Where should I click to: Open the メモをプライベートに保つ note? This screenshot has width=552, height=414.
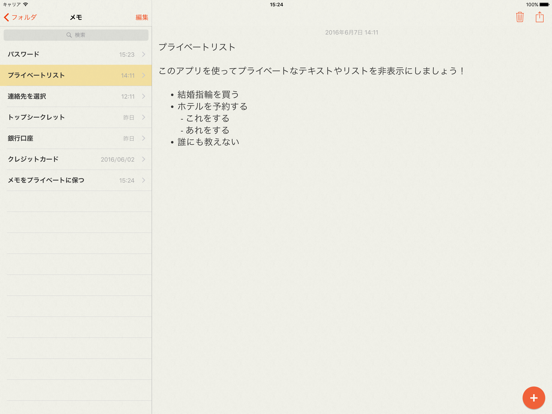pyautogui.click(x=76, y=180)
